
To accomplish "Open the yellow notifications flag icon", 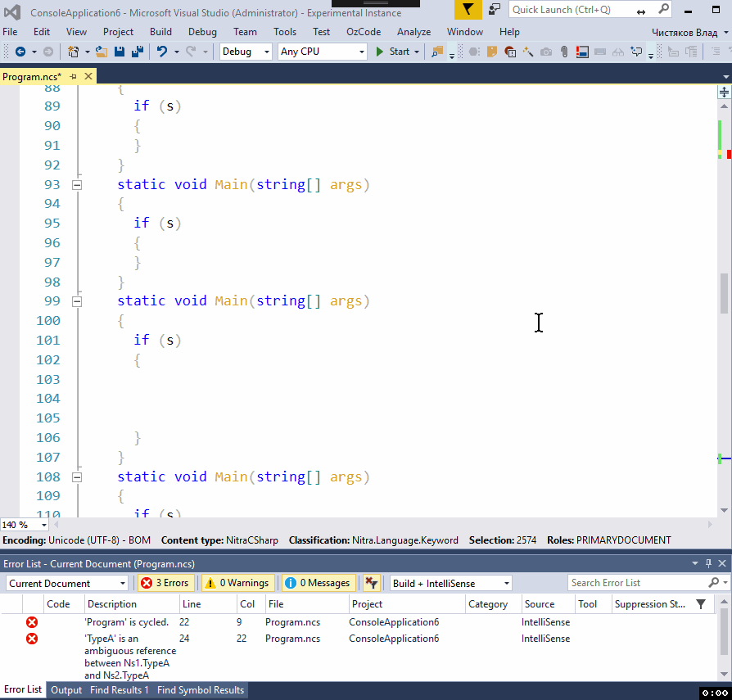I will click(468, 9).
